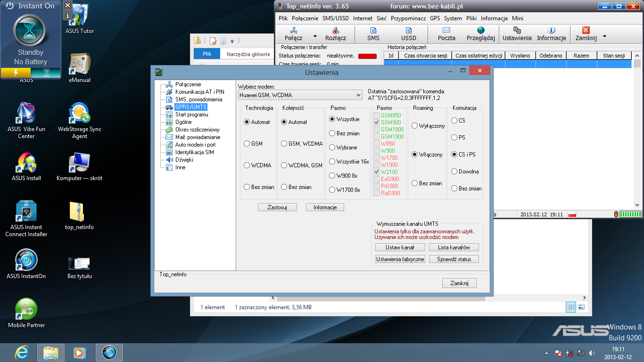
Task: Select Komunikacja AT i PIN tree item
Action: click(199, 92)
